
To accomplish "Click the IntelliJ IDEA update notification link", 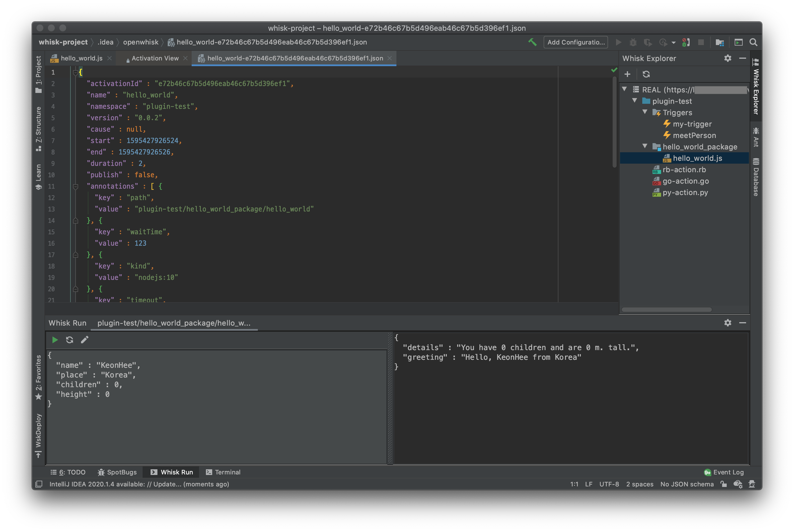I will [139, 484].
